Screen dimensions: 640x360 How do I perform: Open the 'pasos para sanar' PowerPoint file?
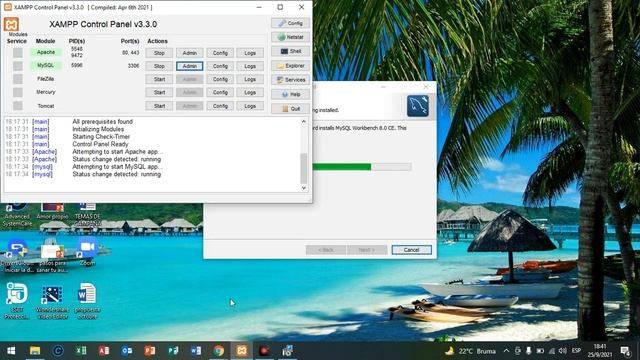[52, 256]
